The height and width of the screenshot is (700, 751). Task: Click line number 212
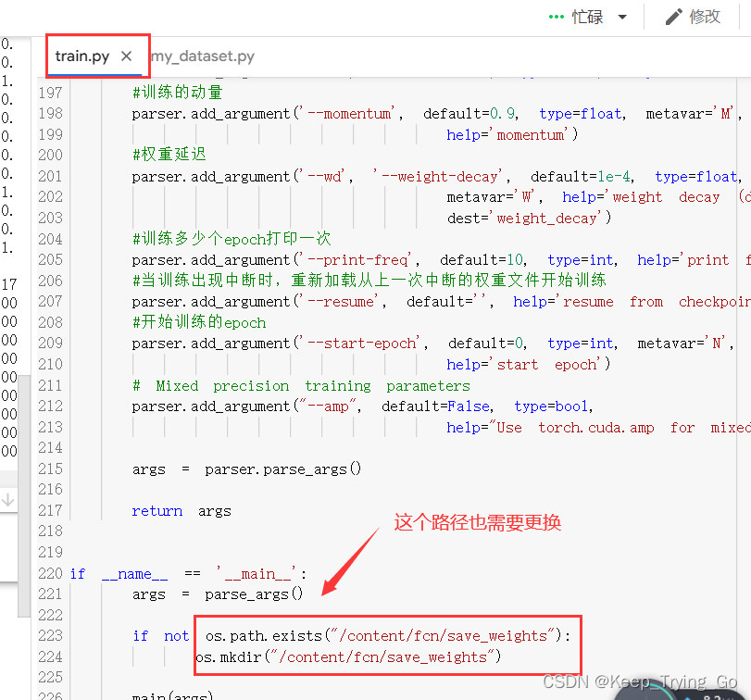pyautogui.click(x=50, y=406)
